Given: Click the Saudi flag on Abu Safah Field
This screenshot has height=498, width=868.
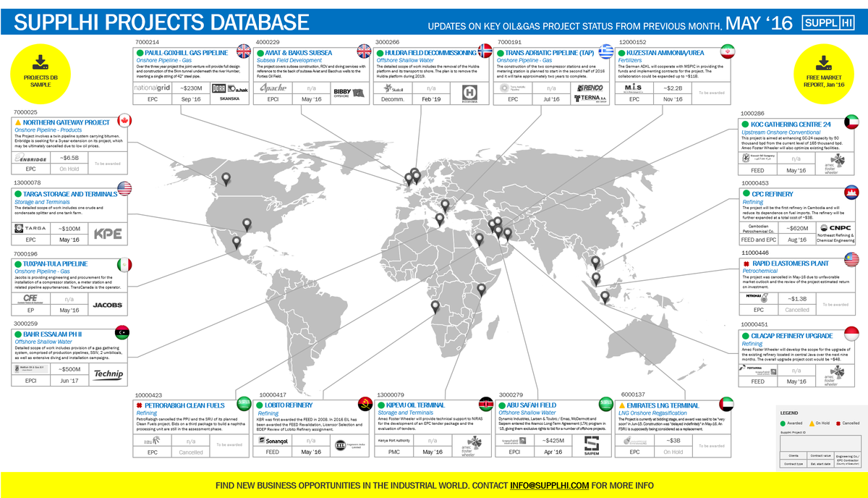Looking at the screenshot, I should tap(606, 404).
